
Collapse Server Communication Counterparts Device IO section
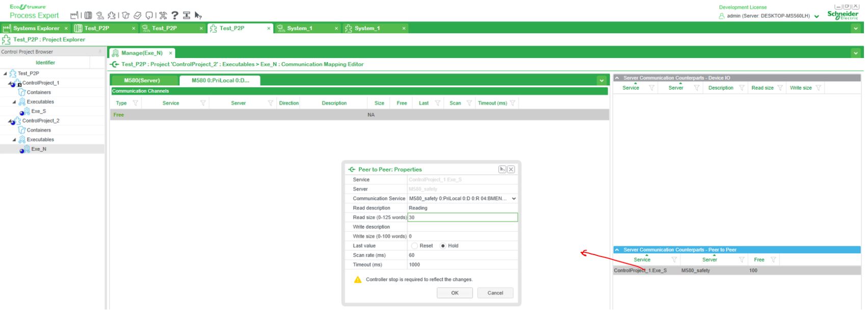[x=617, y=78]
